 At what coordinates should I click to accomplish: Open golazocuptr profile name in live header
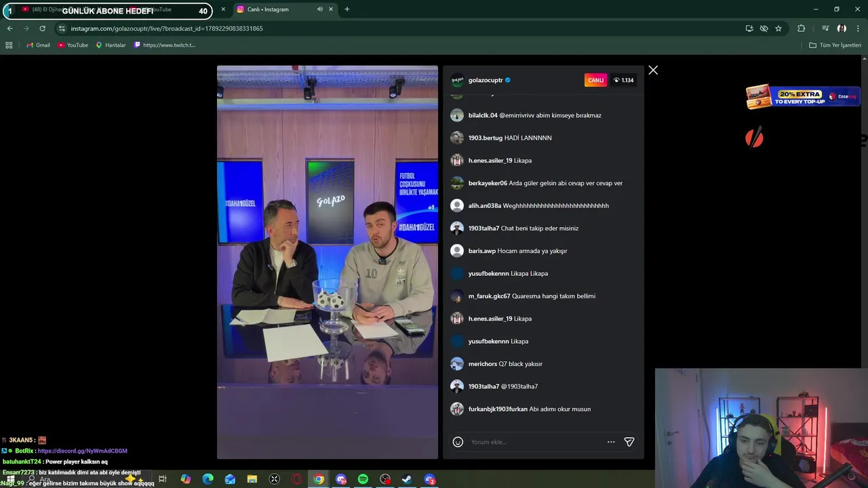486,80
